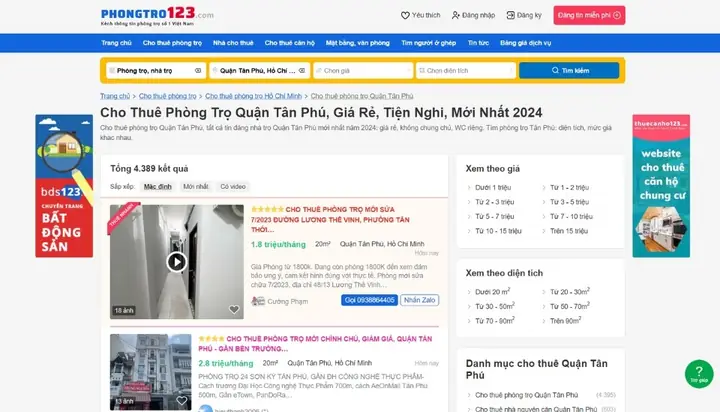The height and width of the screenshot is (412, 720).
Task: Open Tin tức menu item
Action: [x=478, y=43]
